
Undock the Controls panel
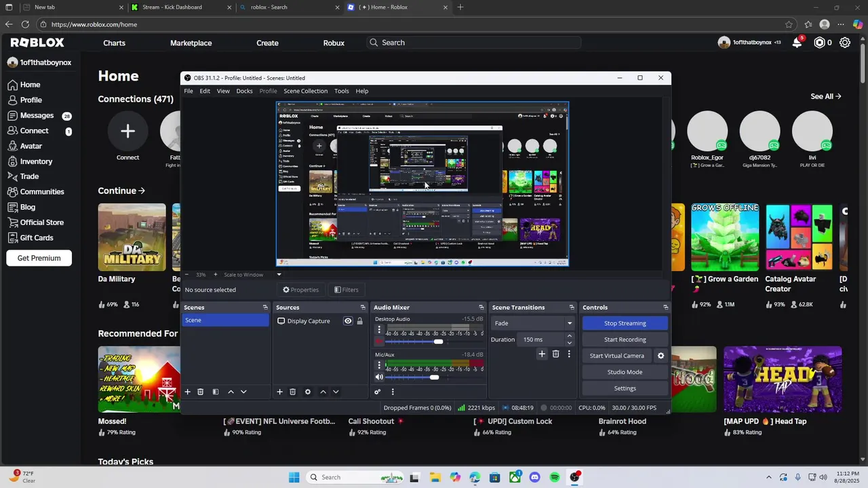[x=665, y=308]
